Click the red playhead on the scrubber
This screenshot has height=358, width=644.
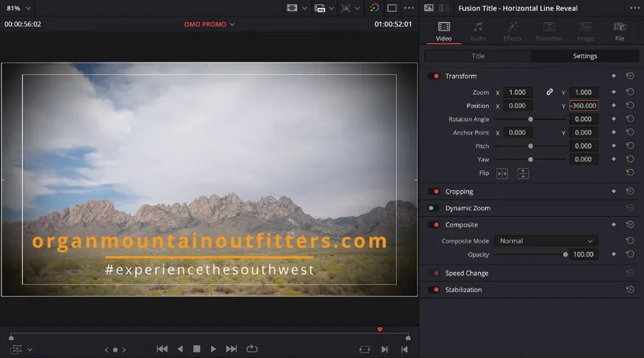[x=380, y=330]
